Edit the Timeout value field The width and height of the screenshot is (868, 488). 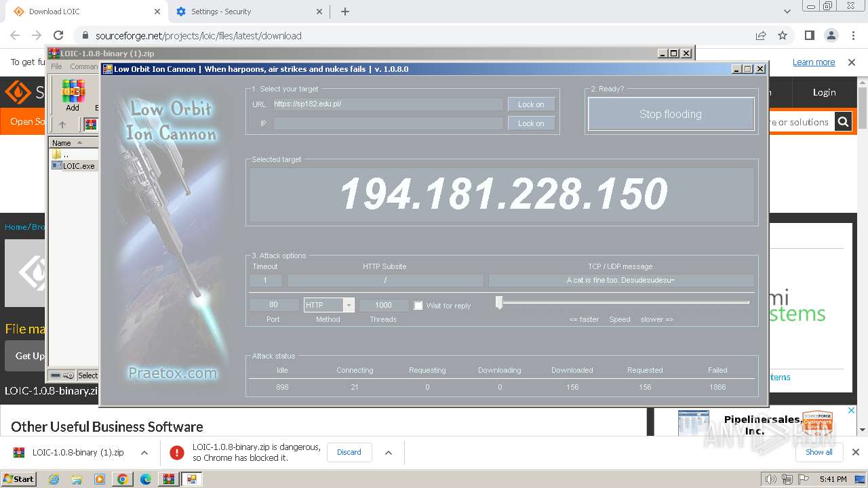[266, 280]
